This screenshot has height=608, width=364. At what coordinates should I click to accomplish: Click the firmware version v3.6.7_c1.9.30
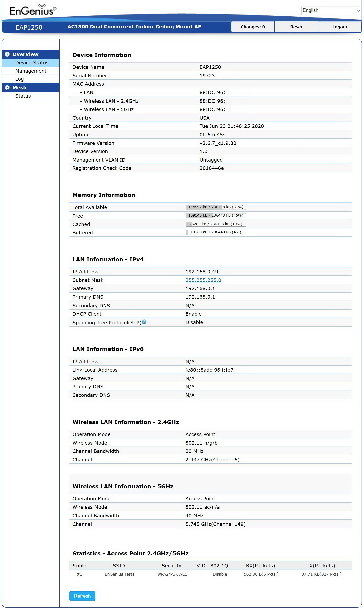(218, 143)
